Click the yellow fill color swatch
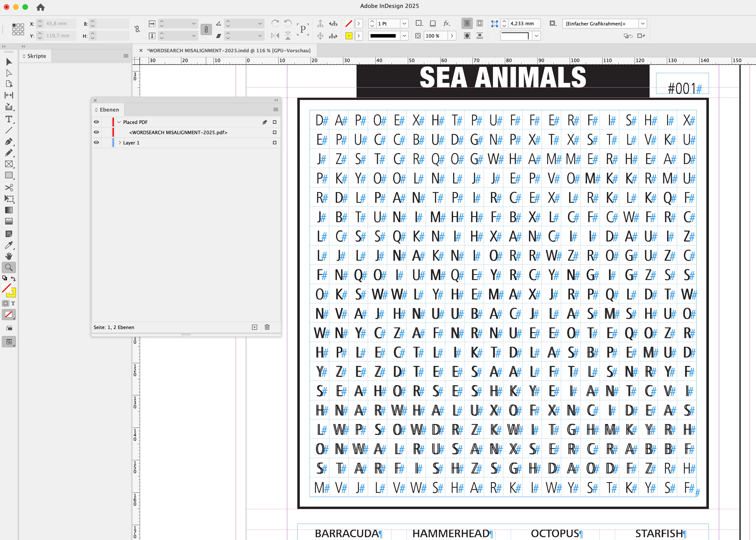This screenshot has height=540, width=756. click(349, 36)
